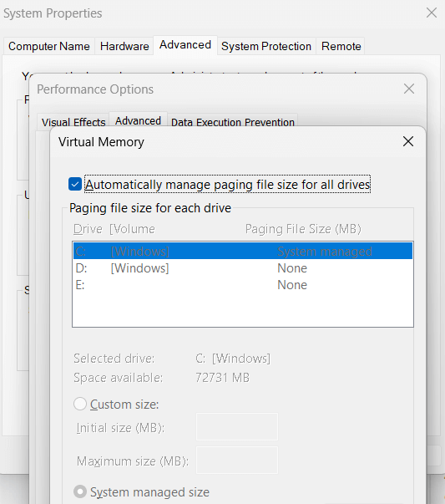Close the Virtual Memory dialog
This screenshot has width=445, height=504.
408,141
